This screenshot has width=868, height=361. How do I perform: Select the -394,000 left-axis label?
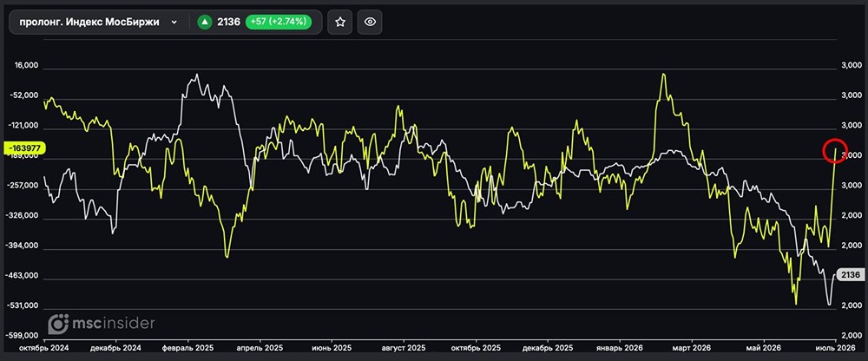(x=23, y=246)
